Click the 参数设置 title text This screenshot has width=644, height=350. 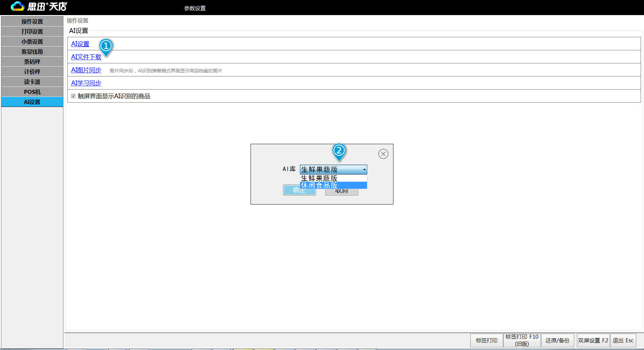[195, 8]
